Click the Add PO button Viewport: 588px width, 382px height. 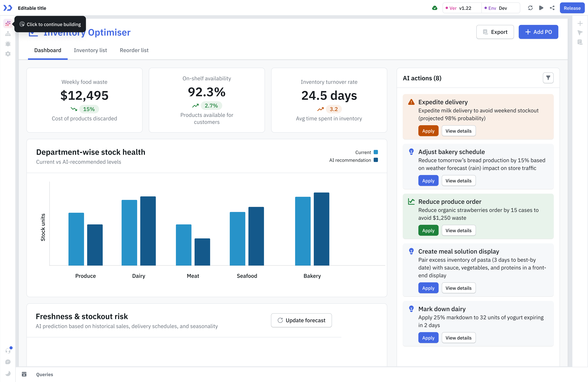(538, 32)
